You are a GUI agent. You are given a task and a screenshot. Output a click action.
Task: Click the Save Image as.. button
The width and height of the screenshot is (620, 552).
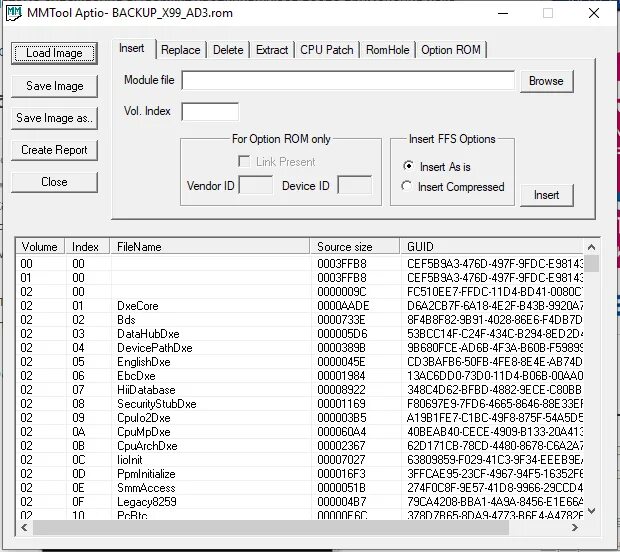click(x=54, y=118)
